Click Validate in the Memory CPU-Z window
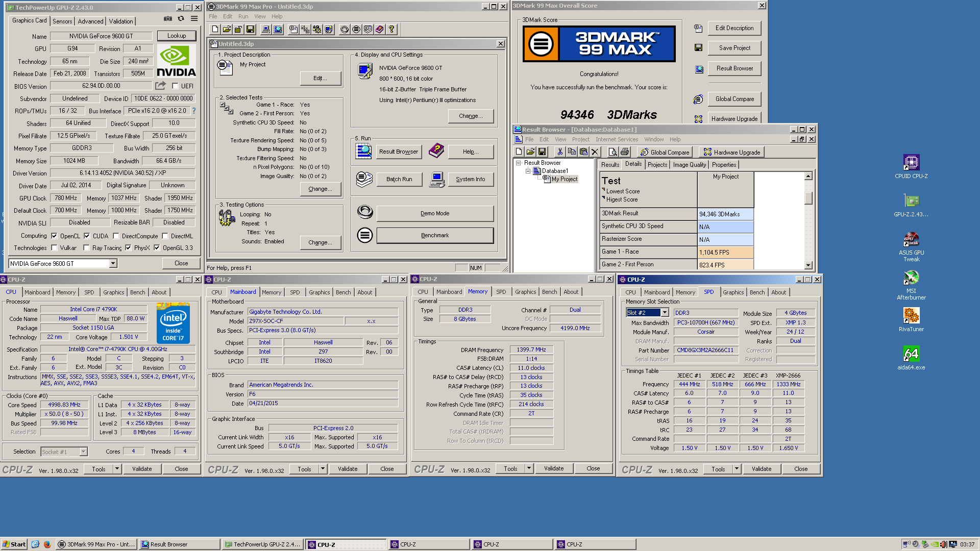Viewport: 980px width, 551px height. pos(554,468)
